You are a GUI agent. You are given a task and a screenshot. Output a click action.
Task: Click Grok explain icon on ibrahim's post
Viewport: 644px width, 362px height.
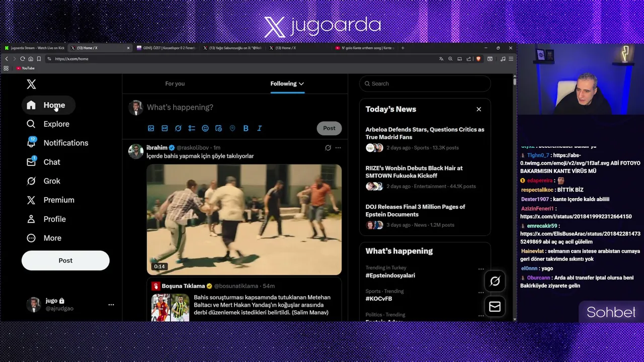[328, 148]
